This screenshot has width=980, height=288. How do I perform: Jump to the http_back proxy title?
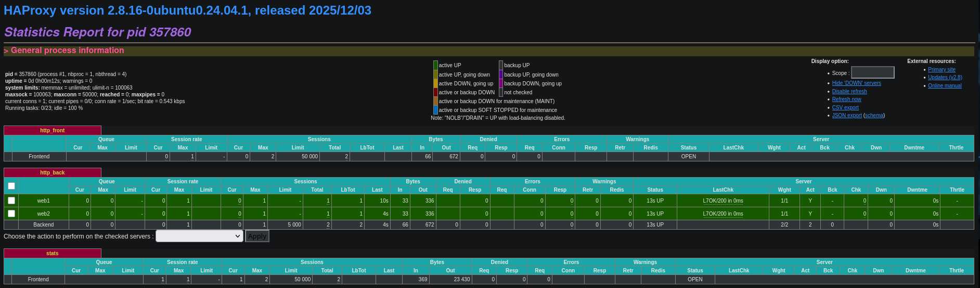53,172
